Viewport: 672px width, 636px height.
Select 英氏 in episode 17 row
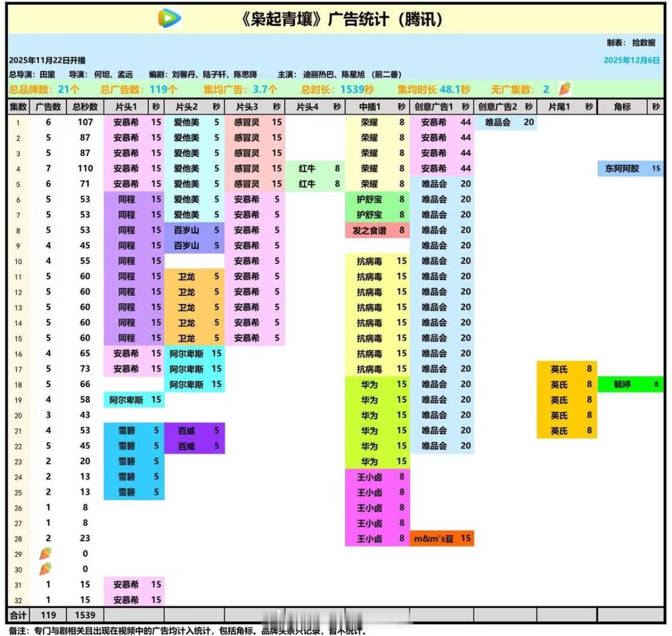pyautogui.click(x=567, y=369)
